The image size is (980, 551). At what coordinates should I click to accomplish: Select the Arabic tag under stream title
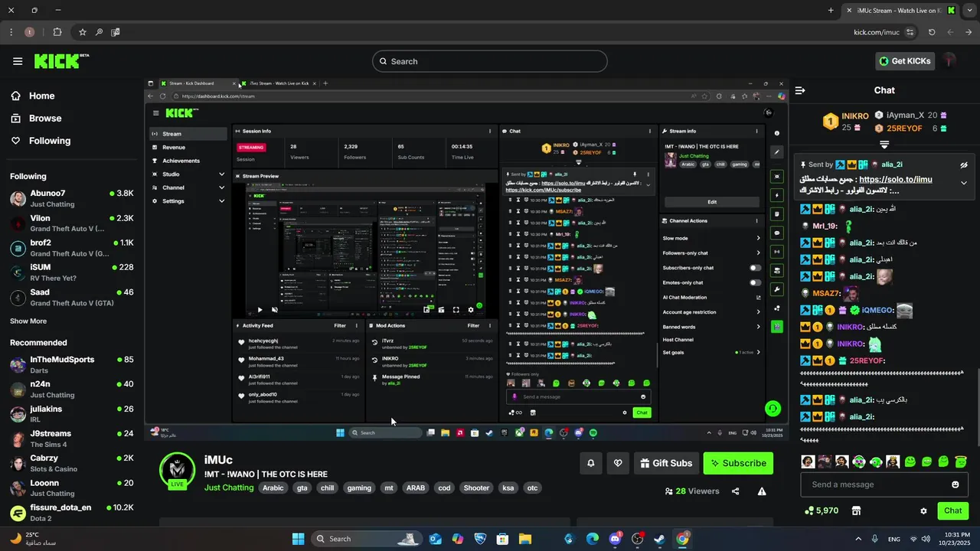(273, 487)
